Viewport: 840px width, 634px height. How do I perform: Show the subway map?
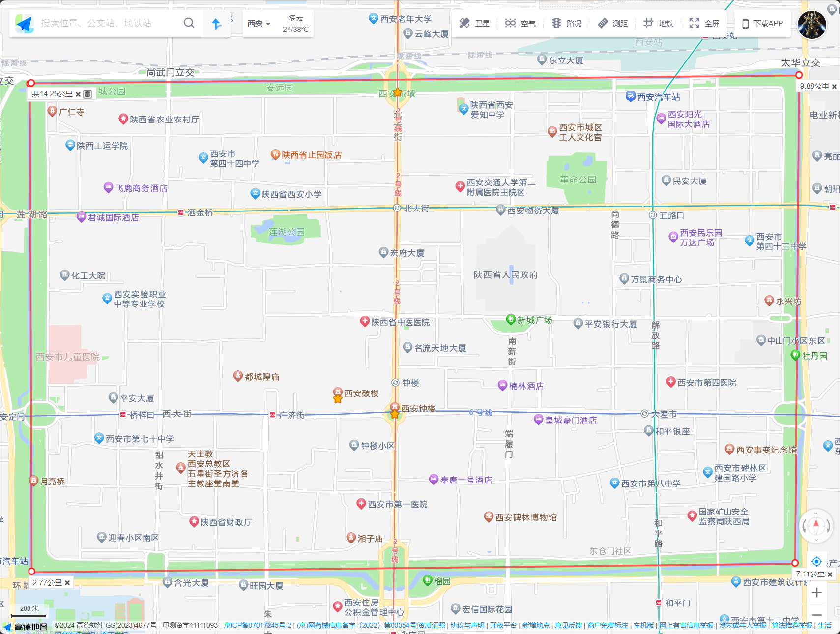(x=659, y=23)
